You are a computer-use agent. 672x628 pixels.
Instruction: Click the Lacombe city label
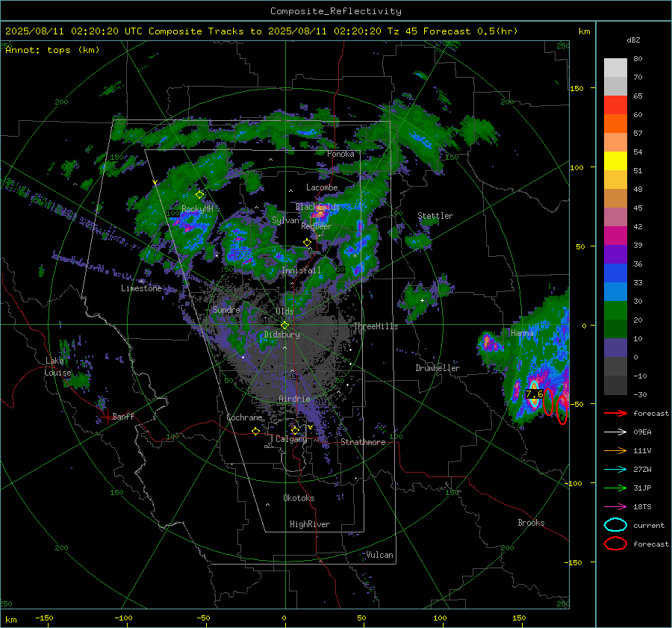point(322,187)
